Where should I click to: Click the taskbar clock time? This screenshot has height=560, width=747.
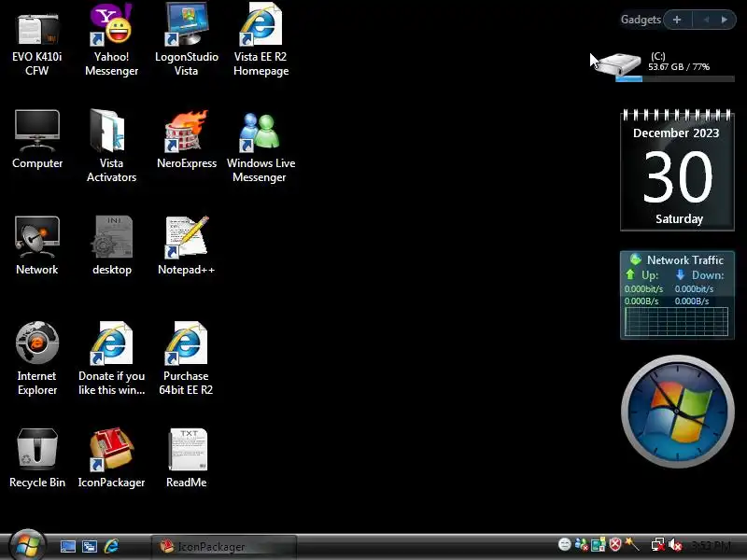pyautogui.click(x=711, y=545)
